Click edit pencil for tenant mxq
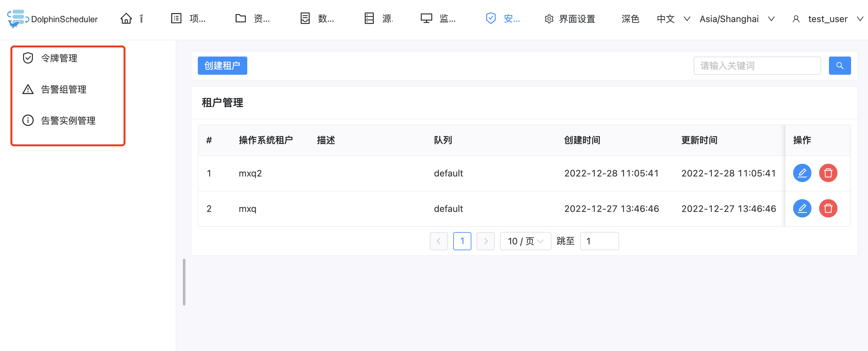This screenshot has height=351, width=868. coord(802,208)
